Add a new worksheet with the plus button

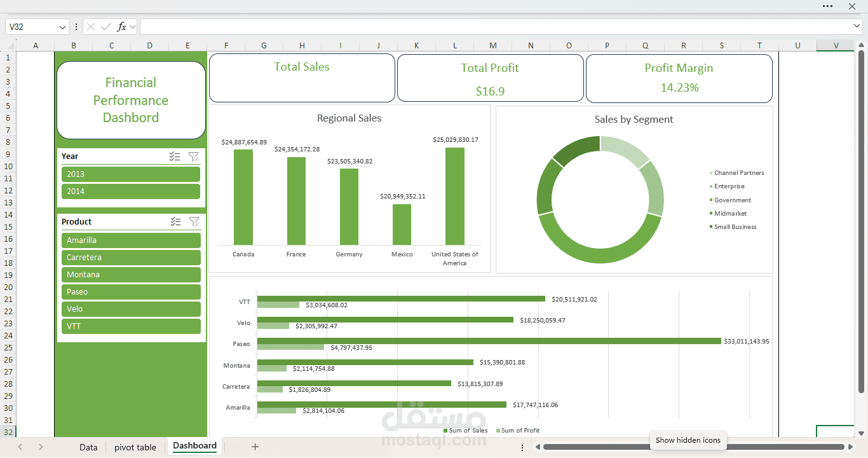pyautogui.click(x=255, y=447)
